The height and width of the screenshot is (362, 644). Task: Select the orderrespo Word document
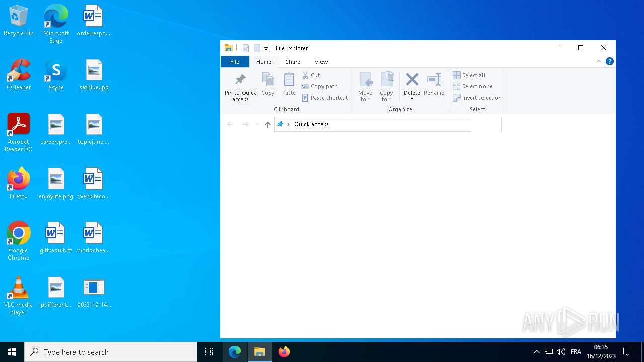[94, 21]
